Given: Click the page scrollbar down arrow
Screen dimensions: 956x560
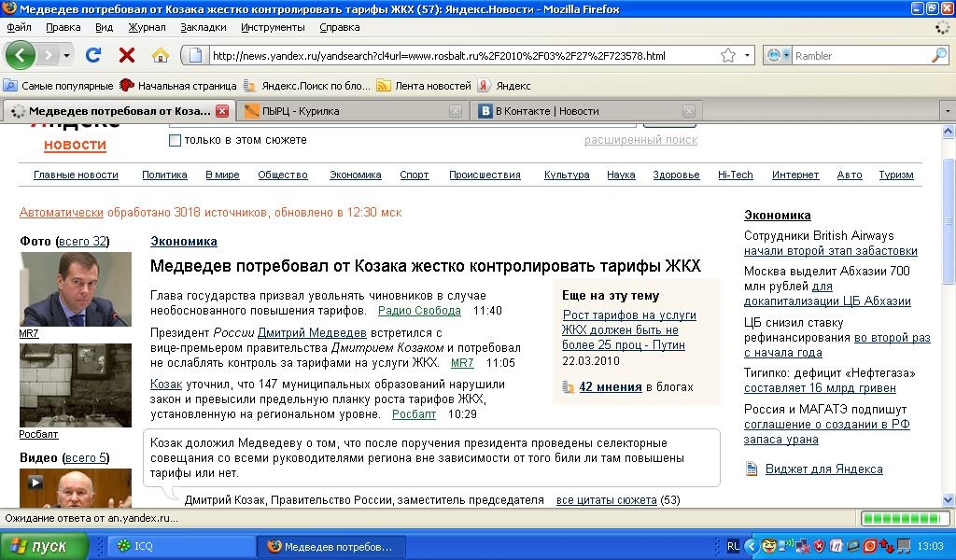Looking at the screenshot, I should pyautogui.click(x=949, y=499).
